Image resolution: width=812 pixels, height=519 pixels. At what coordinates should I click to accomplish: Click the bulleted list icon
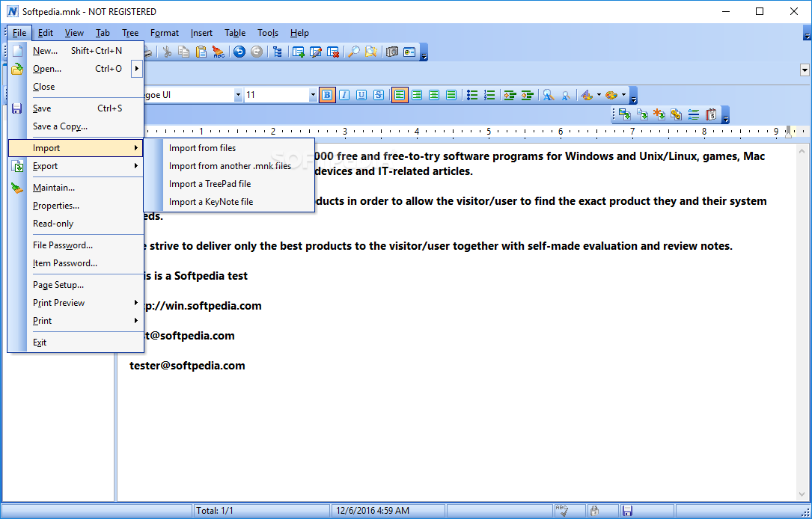click(x=471, y=95)
